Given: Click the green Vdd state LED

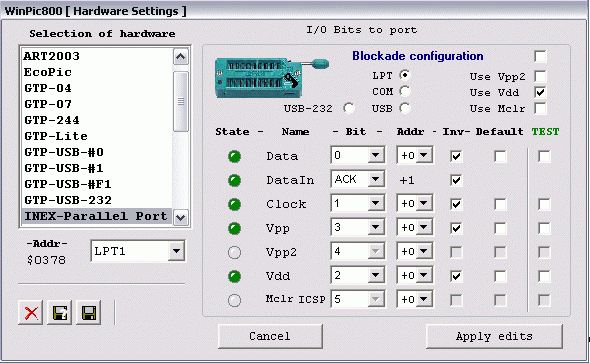Looking at the screenshot, I should click(234, 276).
